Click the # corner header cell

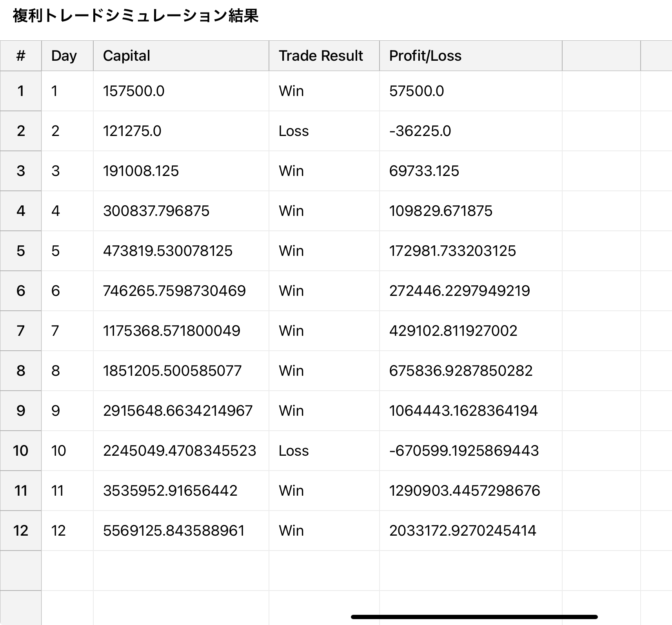(x=21, y=56)
